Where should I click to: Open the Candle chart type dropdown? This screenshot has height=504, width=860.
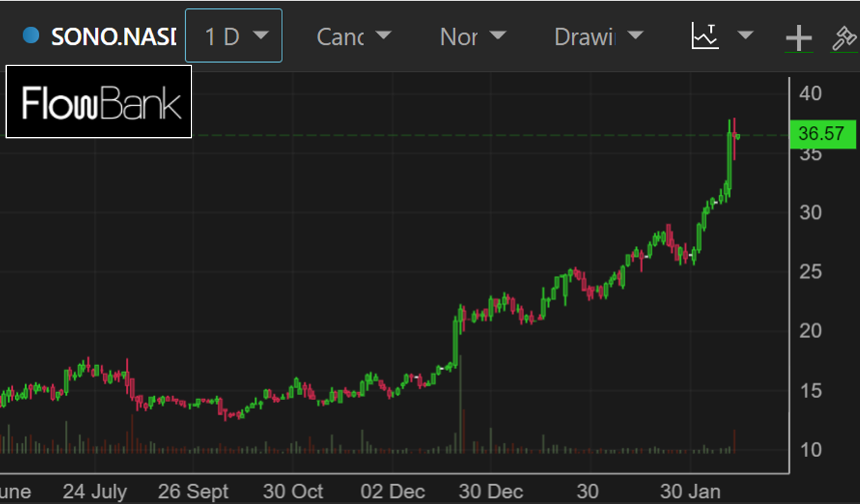click(353, 36)
